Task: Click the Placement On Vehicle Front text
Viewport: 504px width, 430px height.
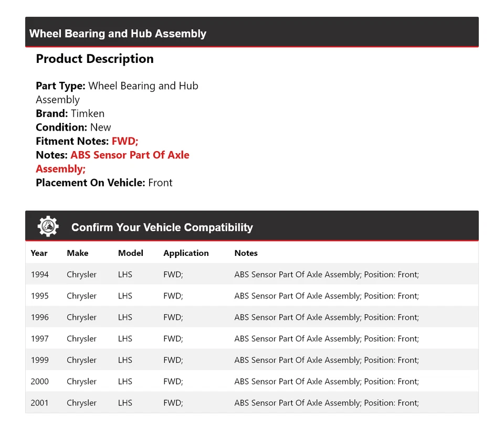Action: click(160, 182)
